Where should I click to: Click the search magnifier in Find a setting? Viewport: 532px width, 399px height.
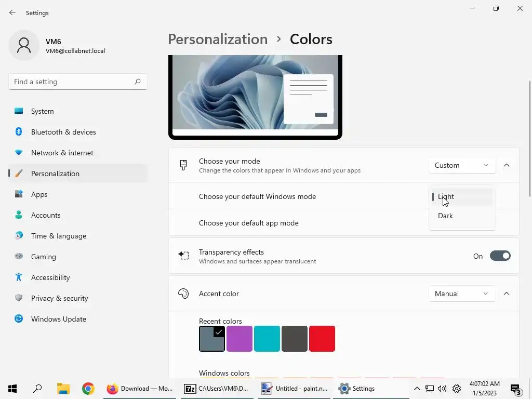coord(137,82)
